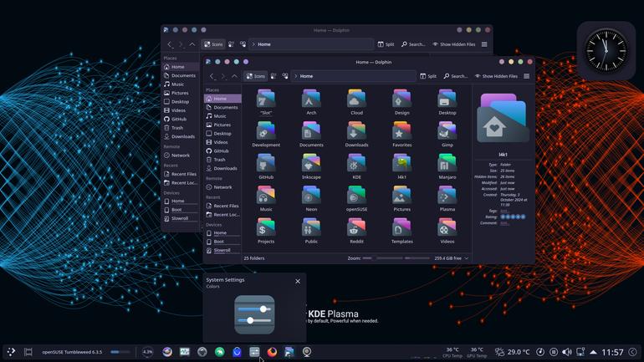Open the Favorites folder icon

click(401, 131)
